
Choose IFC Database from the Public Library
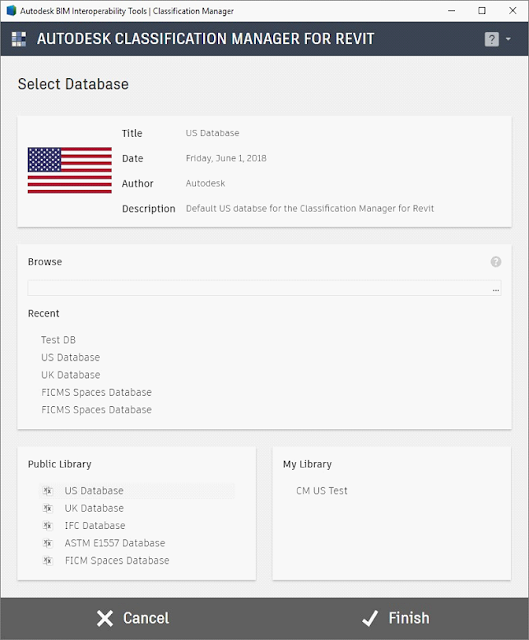coord(95,526)
